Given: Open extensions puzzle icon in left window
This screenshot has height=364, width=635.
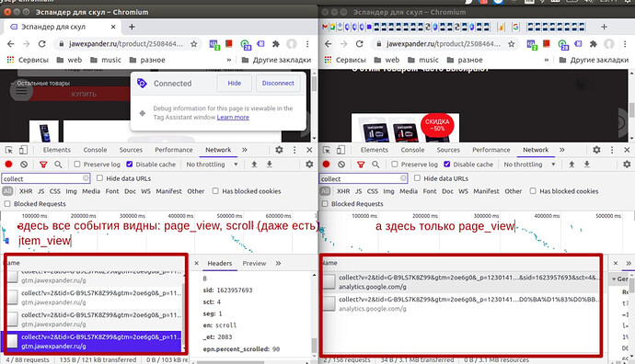Looking at the screenshot, I should (x=276, y=44).
